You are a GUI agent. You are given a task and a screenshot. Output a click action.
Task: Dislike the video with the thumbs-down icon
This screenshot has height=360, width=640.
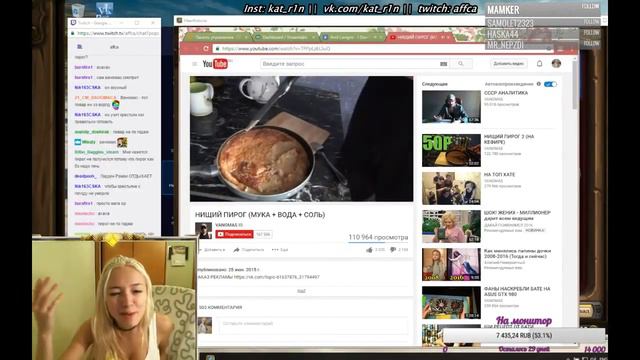coord(393,249)
